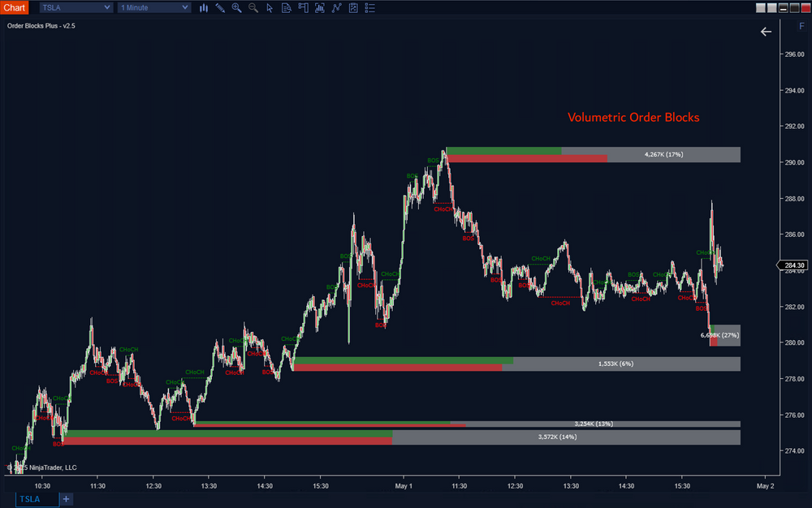
Task: Open the chart properties grid icon
Action: (x=352, y=7)
